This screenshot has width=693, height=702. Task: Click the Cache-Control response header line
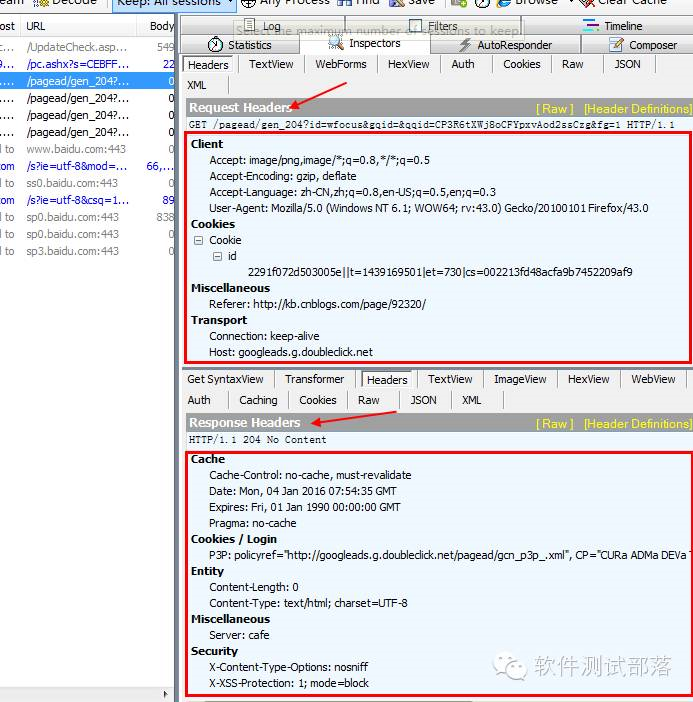point(310,475)
